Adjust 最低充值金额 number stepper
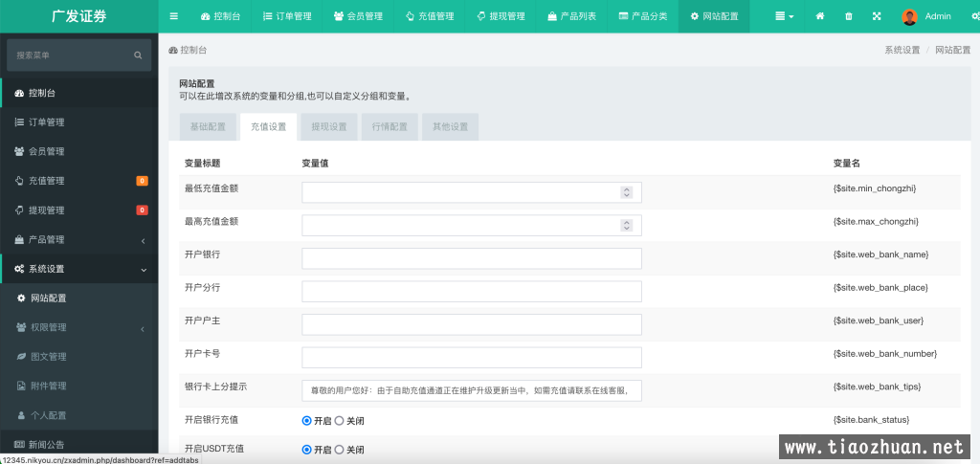 coord(626,192)
